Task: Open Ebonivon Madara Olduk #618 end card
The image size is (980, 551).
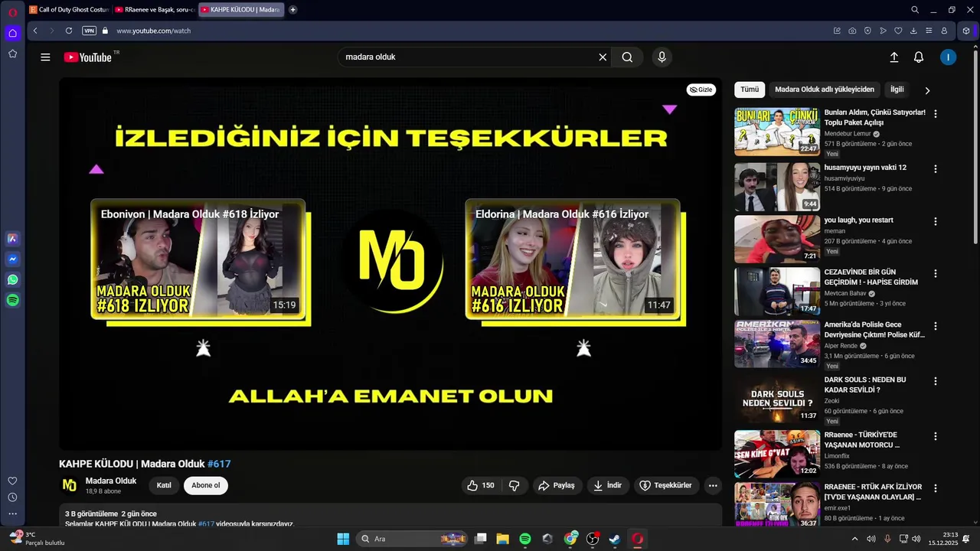Action: pyautogui.click(x=198, y=259)
